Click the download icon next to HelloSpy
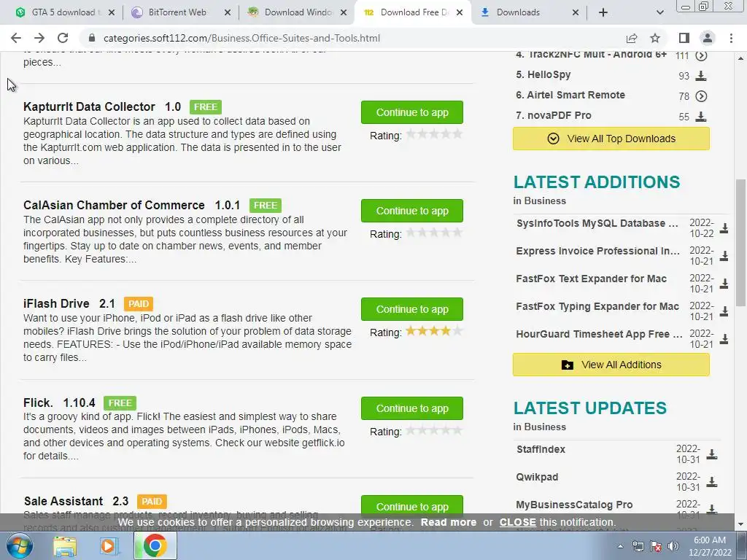 [701, 76]
